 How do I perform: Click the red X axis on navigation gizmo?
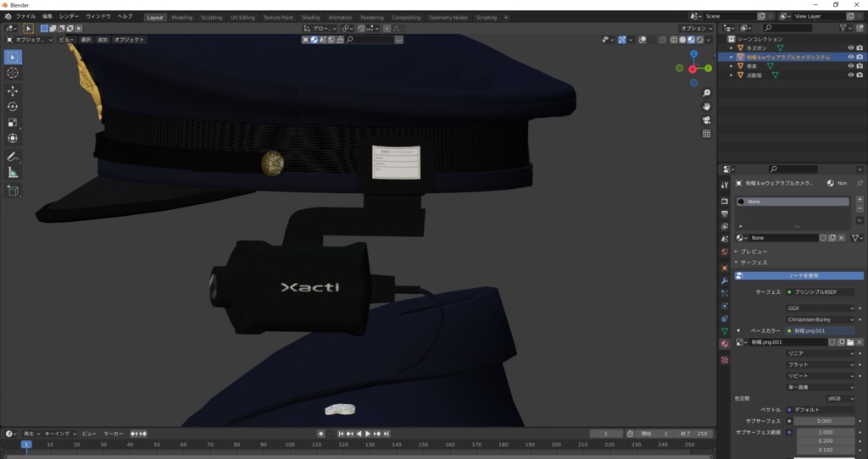[693, 69]
